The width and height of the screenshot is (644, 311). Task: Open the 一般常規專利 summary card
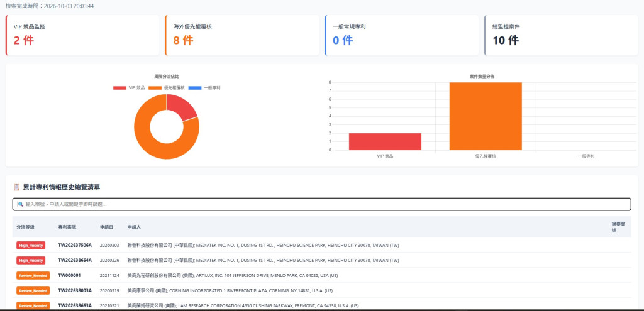coord(402,35)
